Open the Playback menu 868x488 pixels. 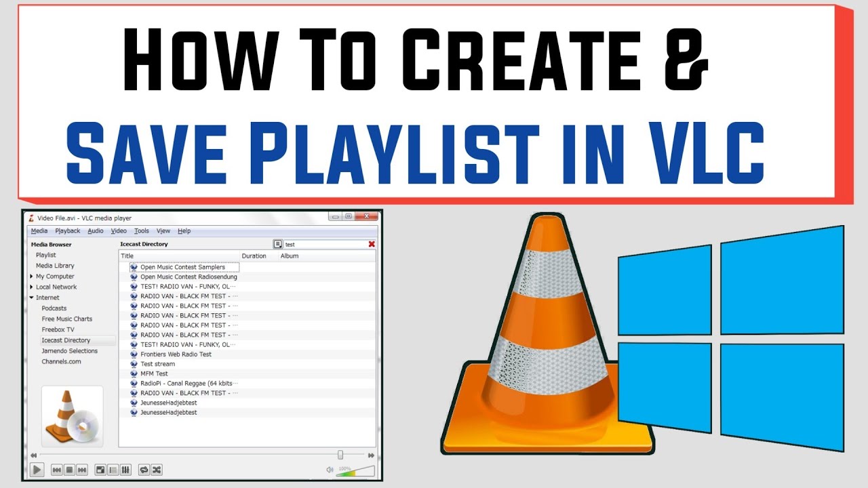(x=68, y=231)
